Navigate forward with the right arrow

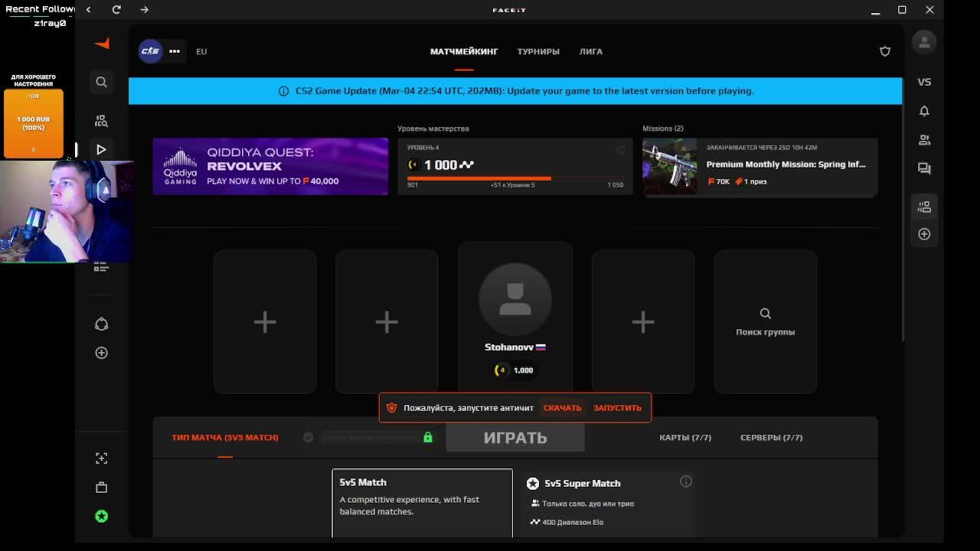click(144, 9)
